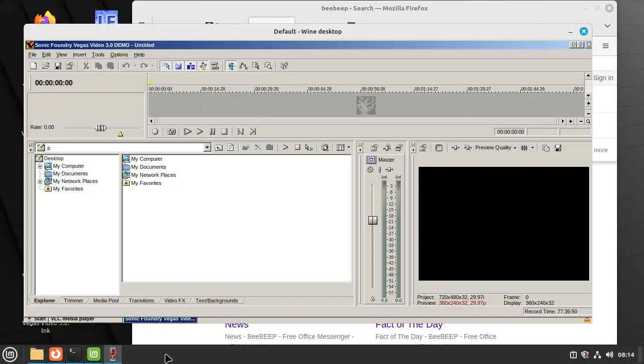Open the File menu
The width and height of the screenshot is (644, 364).
tap(32, 55)
